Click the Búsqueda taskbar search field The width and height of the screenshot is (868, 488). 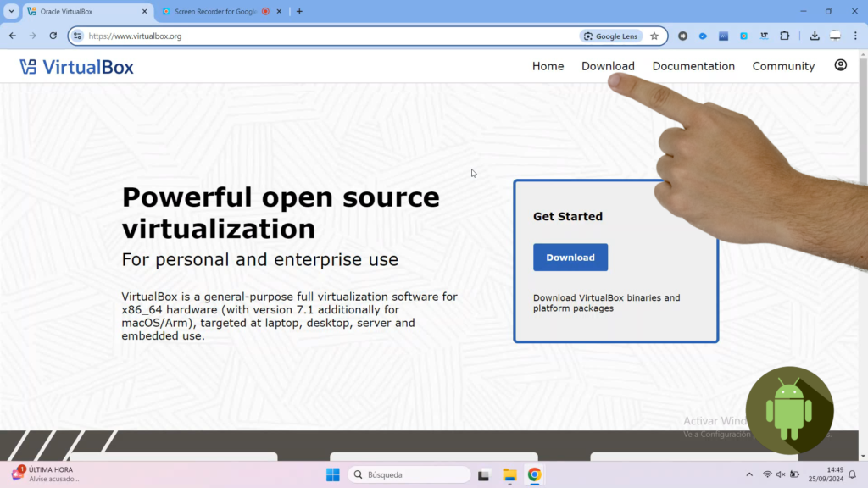[409, 474]
